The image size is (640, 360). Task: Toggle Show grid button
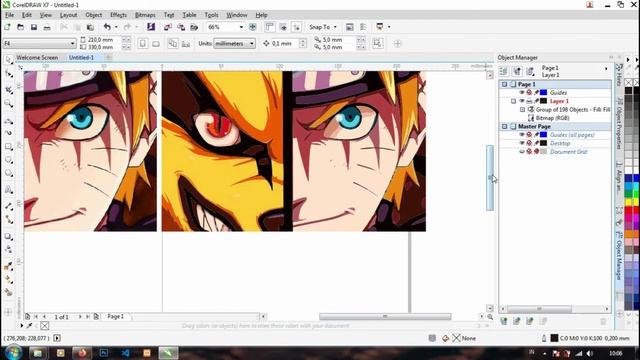coord(283,27)
